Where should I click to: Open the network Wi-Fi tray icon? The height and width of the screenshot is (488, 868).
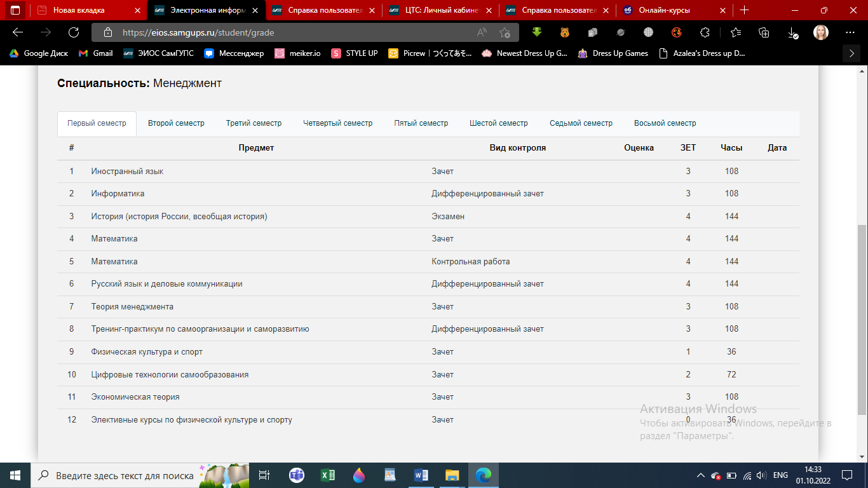(x=747, y=475)
